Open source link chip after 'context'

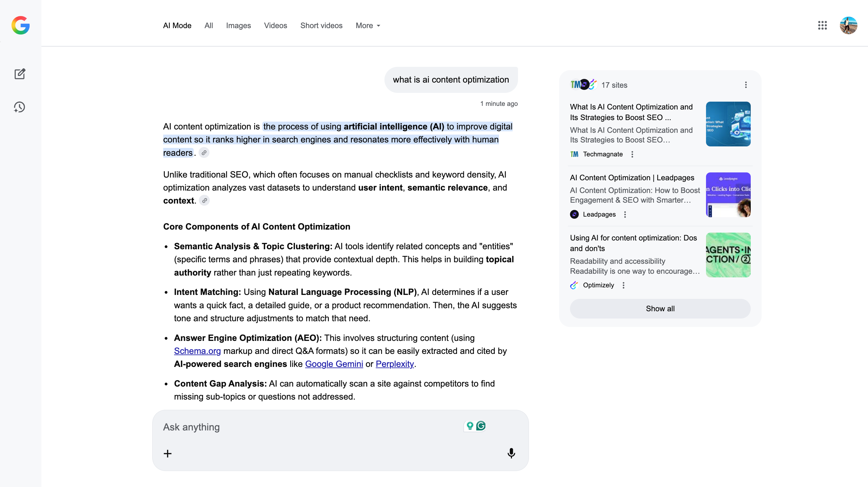(204, 201)
